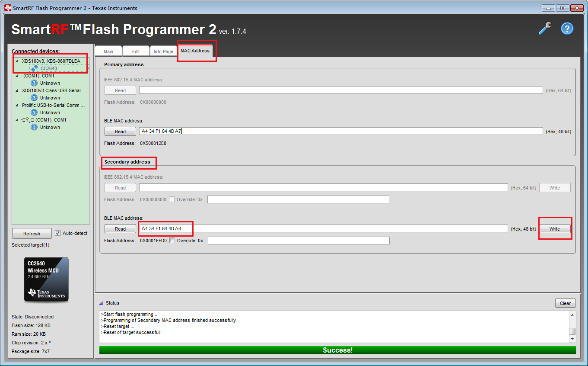Click '>Start flash programming ...' log line
The width and height of the screenshot is (588, 366).
tap(130, 314)
